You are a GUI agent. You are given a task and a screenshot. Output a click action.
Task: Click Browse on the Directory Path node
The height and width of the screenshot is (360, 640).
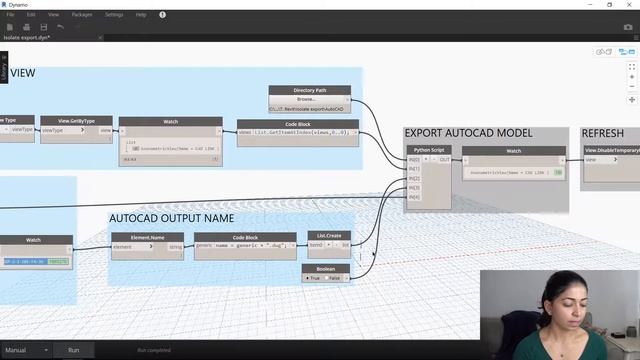[307, 99]
